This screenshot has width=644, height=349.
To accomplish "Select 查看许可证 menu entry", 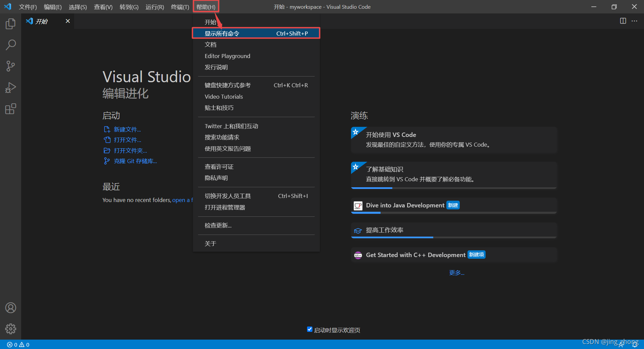I will pyautogui.click(x=256, y=167).
